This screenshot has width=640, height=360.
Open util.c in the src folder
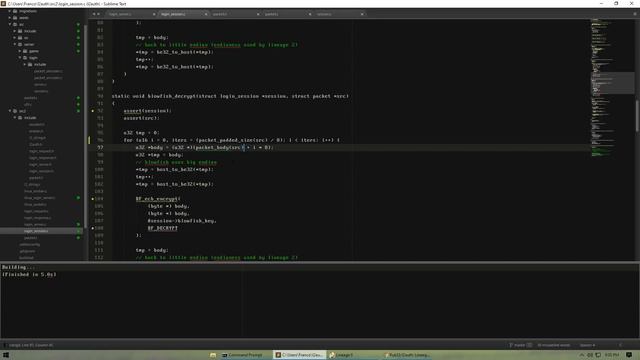pos(28,104)
